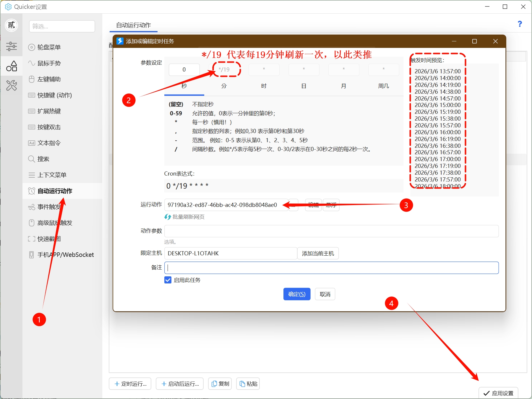This screenshot has height=399, width=532.
Task: Open the sliders settings icon in left rail
Action: point(12,46)
